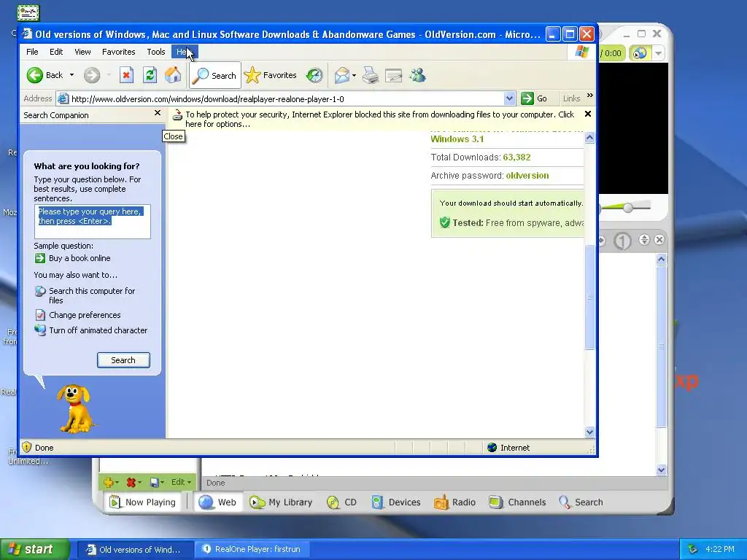Click the system tray icon beside clock
The image size is (747, 560).
[693, 549]
